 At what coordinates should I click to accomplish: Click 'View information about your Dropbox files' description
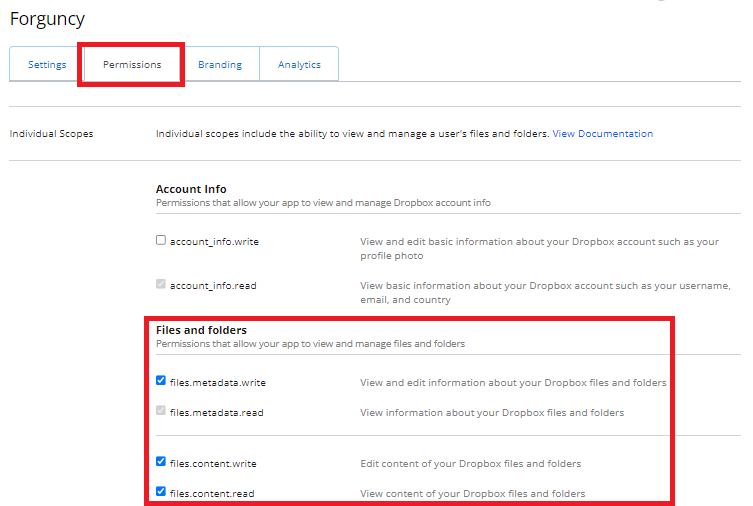pos(492,412)
